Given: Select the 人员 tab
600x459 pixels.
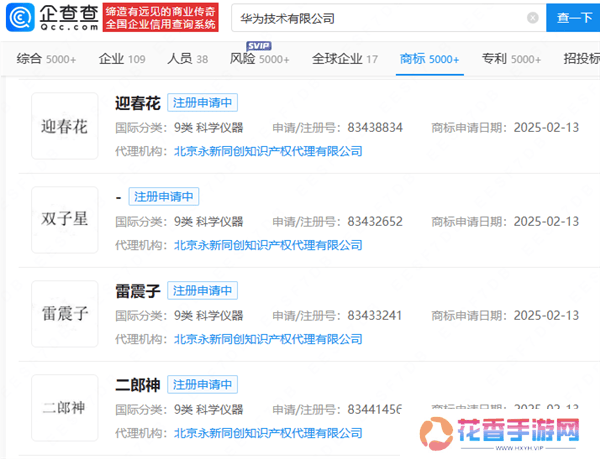Looking at the screenshot, I should (x=188, y=59).
